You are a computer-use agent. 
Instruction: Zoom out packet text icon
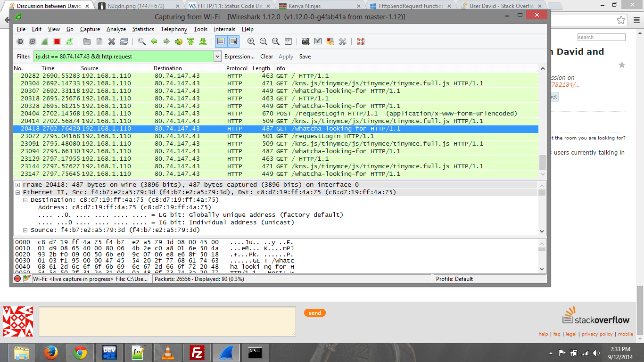point(264,41)
